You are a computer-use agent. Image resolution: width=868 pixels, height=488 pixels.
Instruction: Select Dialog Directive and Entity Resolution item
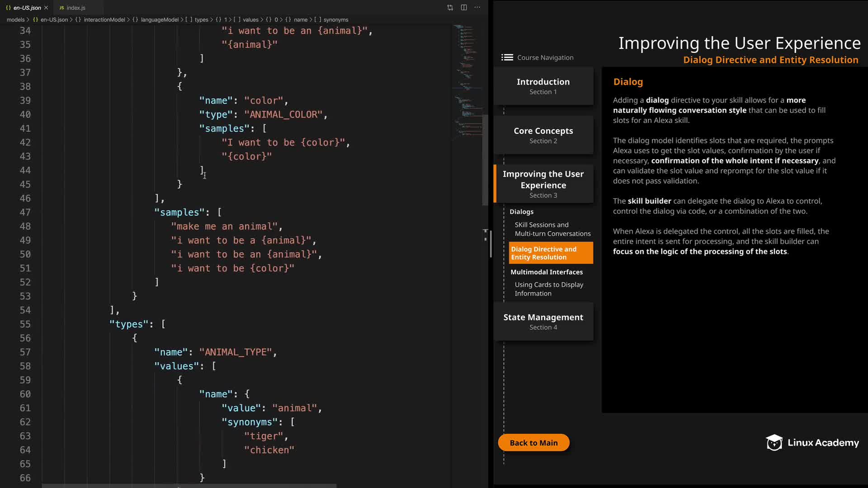tap(550, 253)
